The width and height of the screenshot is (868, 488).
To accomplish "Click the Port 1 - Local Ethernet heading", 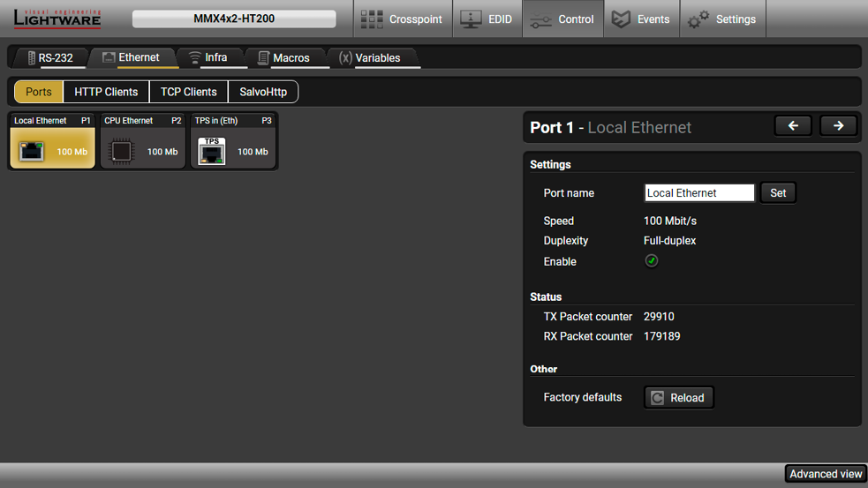I will coord(610,127).
